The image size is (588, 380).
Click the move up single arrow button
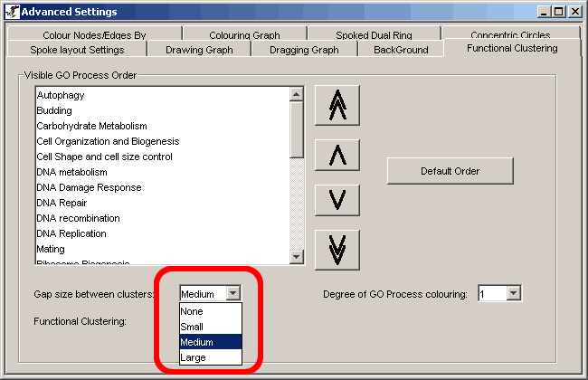337,155
